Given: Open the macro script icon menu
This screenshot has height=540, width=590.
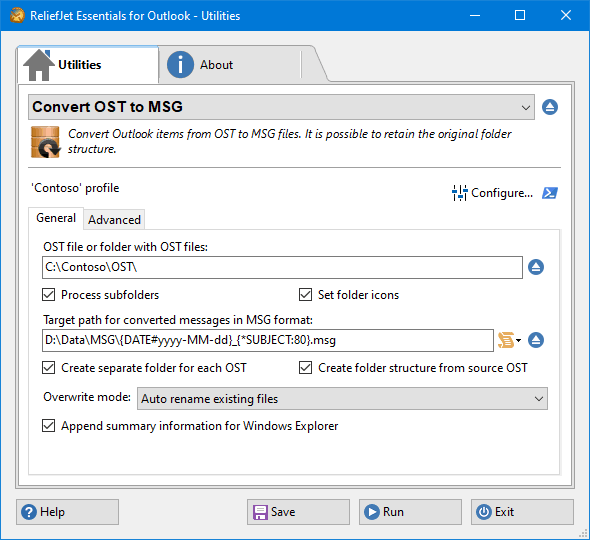Looking at the screenshot, I should [x=509, y=340].
